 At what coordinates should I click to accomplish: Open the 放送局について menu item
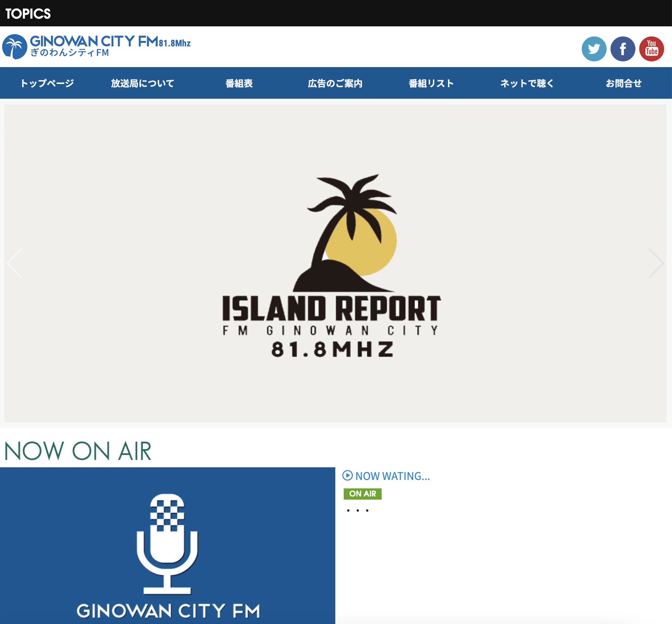pos(143,83)
